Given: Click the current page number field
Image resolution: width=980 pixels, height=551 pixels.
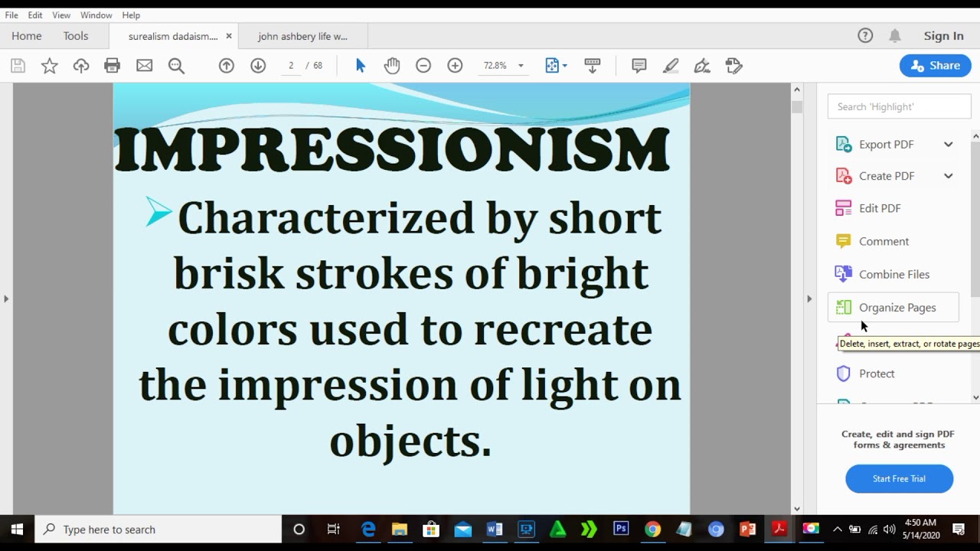Looking at the screenshot, I should coord(291,66).
